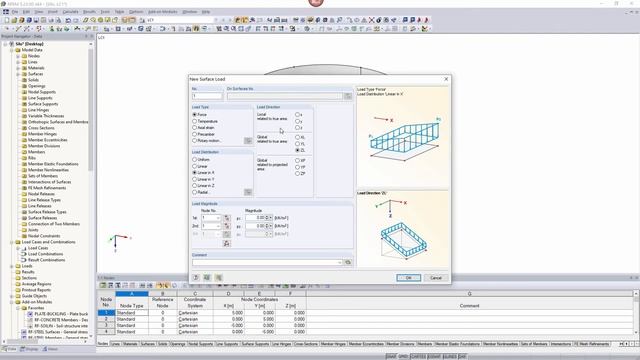
Task: Switch navigator to the Display tab
Action: (29, 349)
